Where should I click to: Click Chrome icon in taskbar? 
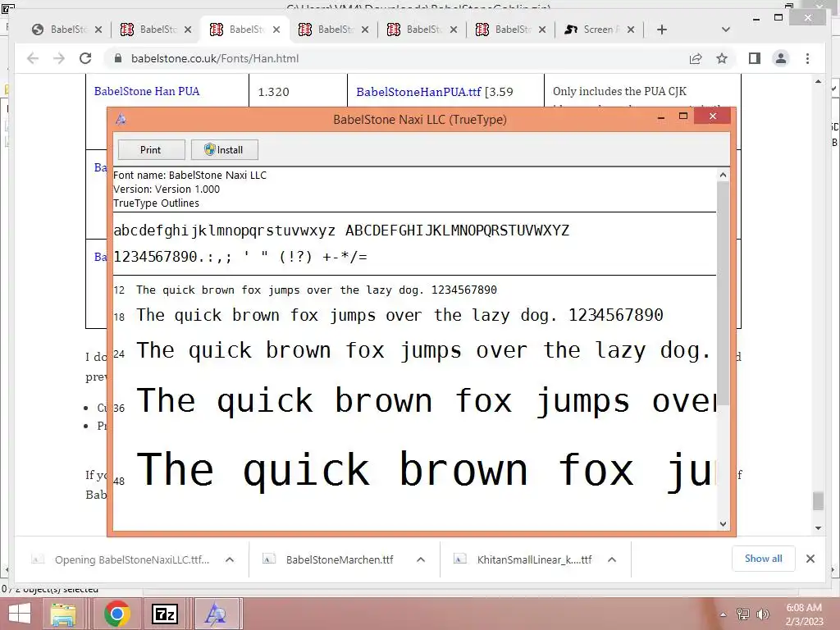point(117,614)
